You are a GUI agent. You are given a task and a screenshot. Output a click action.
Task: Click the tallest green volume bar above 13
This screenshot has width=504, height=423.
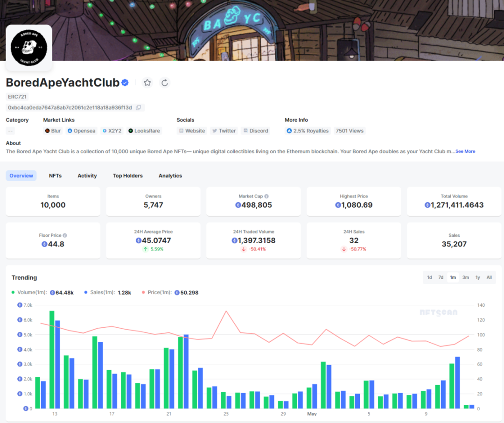point(52,360)
